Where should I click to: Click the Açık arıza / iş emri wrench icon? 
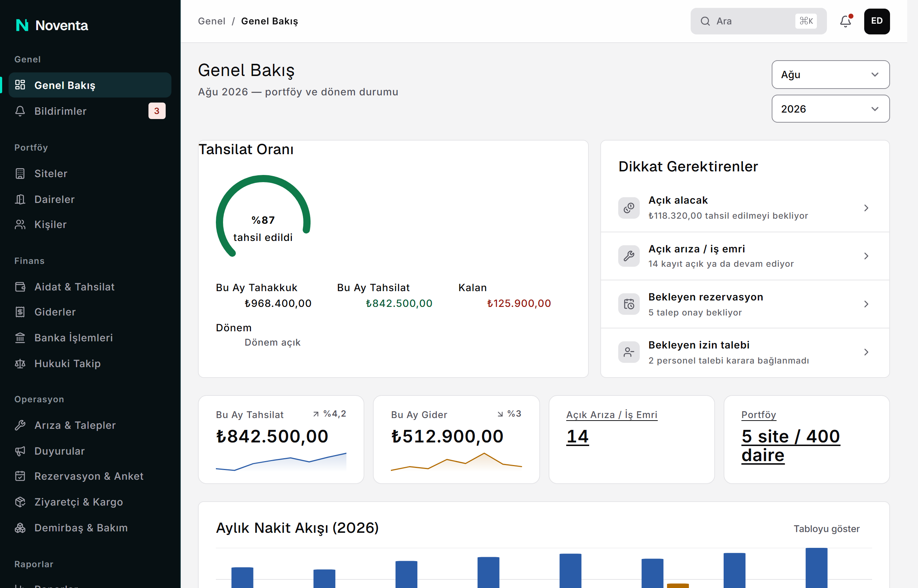click(629, 256)
